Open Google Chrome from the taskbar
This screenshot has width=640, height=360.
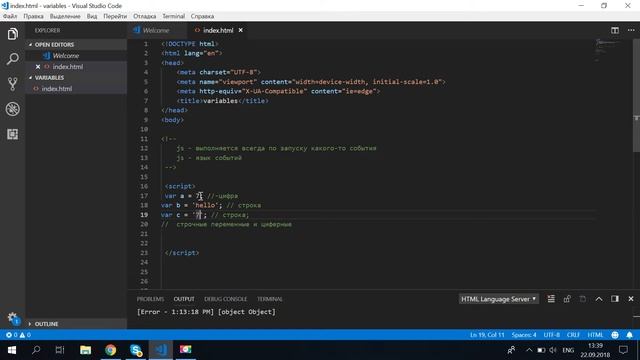[111, 350]
